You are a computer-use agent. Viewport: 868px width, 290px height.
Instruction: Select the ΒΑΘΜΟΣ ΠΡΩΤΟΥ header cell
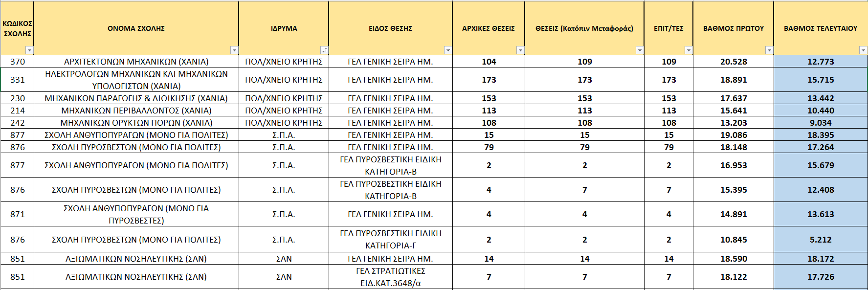[x=734, y=28]
